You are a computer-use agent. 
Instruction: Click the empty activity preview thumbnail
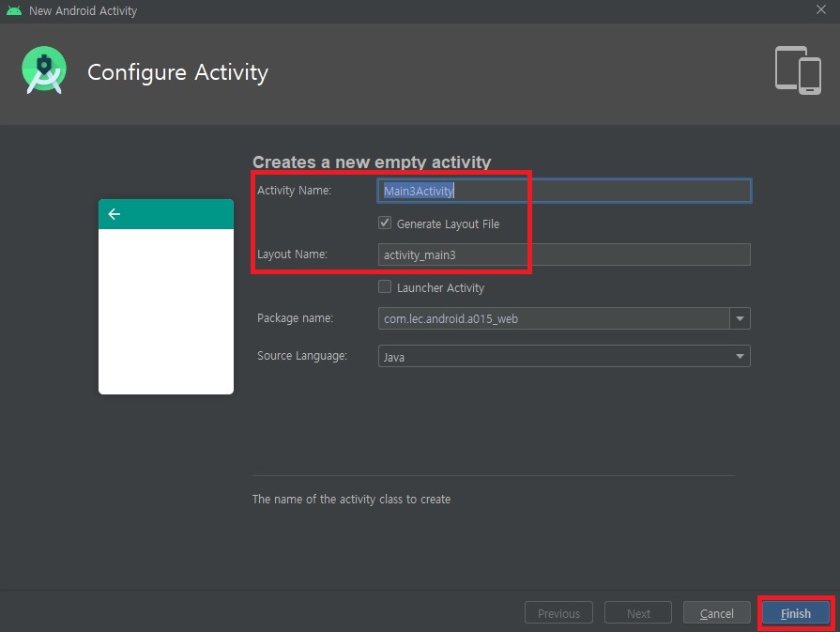pyautogui.click(x=166, y=297)
